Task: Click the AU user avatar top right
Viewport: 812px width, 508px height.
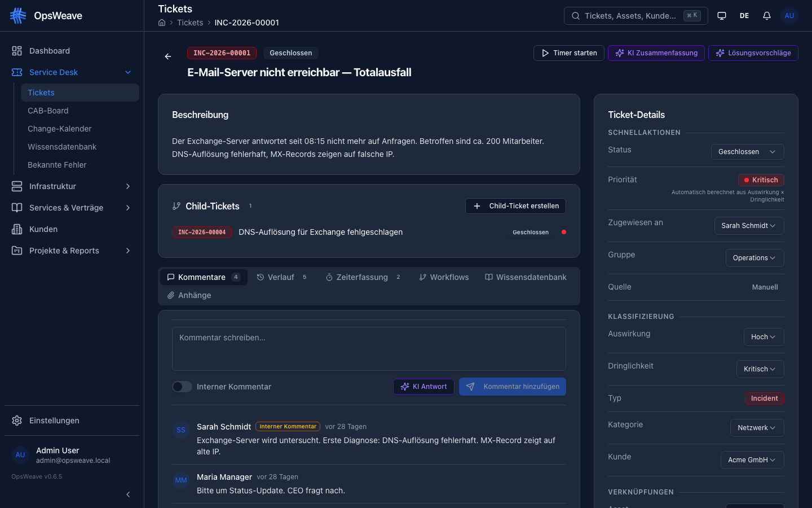Action: (789, 16)
